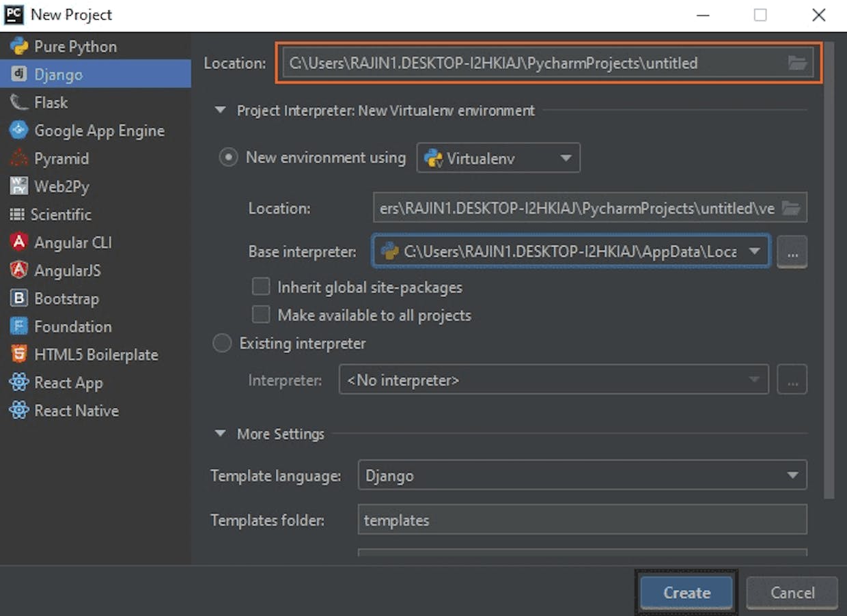The height and width of the screenshot is (616, 847).
Task: Select Web2Py project type
Action: coord(96,186)
